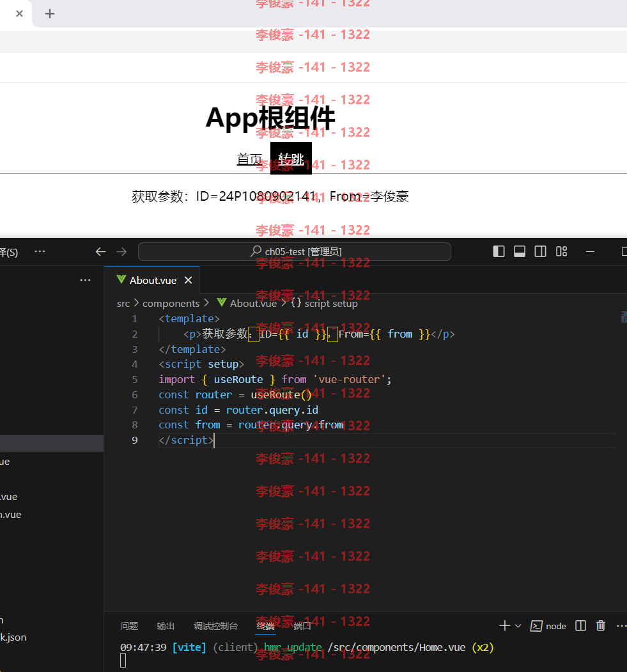Screen dimensions: 627x672
Task: Open the 首页 link in the page
Action: click(250, 159)
